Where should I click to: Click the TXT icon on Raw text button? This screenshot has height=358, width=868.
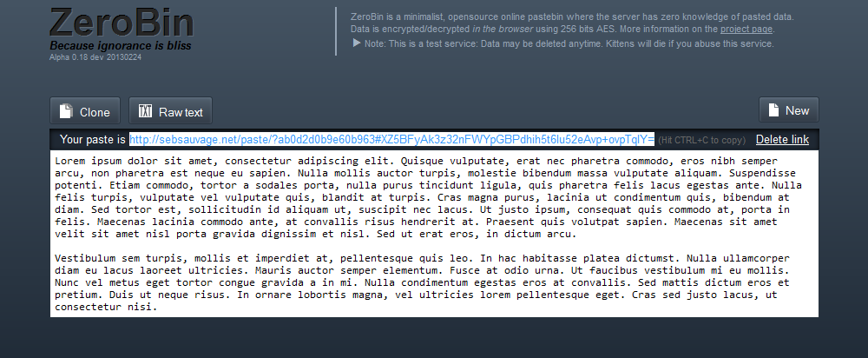coord(145,111)
